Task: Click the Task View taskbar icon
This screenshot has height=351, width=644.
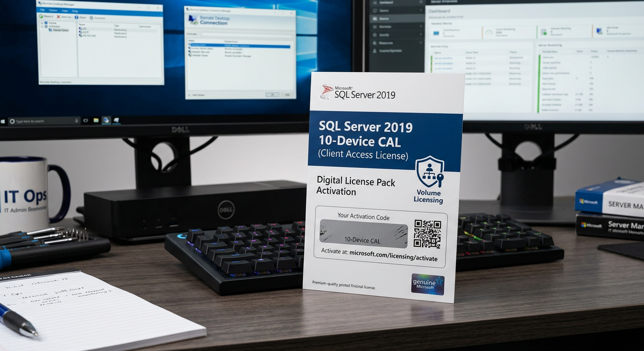Action: (x=86, y=121)
